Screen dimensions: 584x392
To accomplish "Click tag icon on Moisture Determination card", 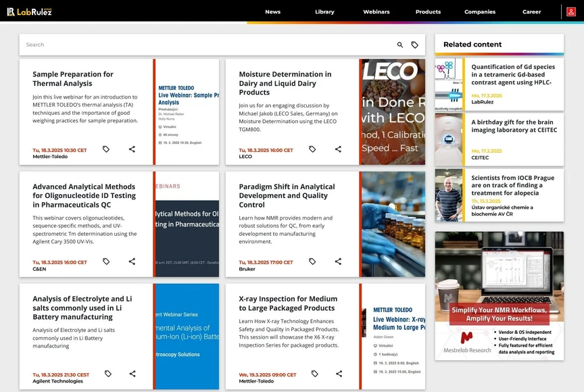I will 312,149.
